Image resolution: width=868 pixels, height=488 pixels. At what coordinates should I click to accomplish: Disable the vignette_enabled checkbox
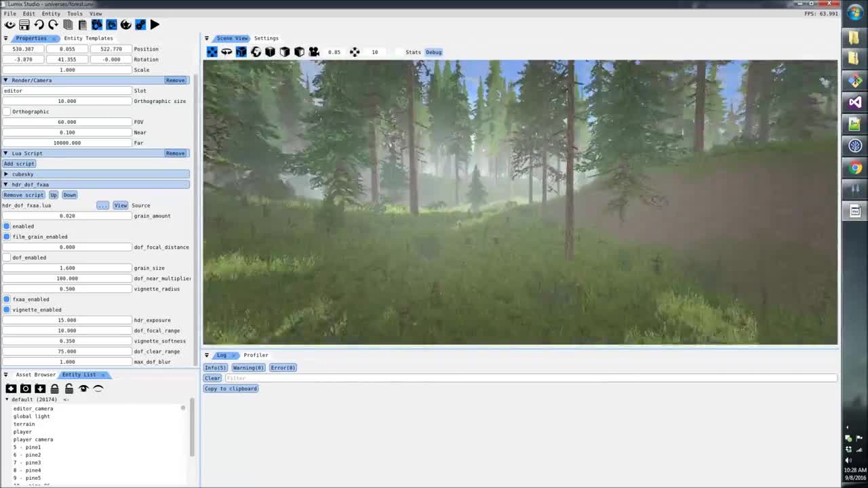(7, 310)
